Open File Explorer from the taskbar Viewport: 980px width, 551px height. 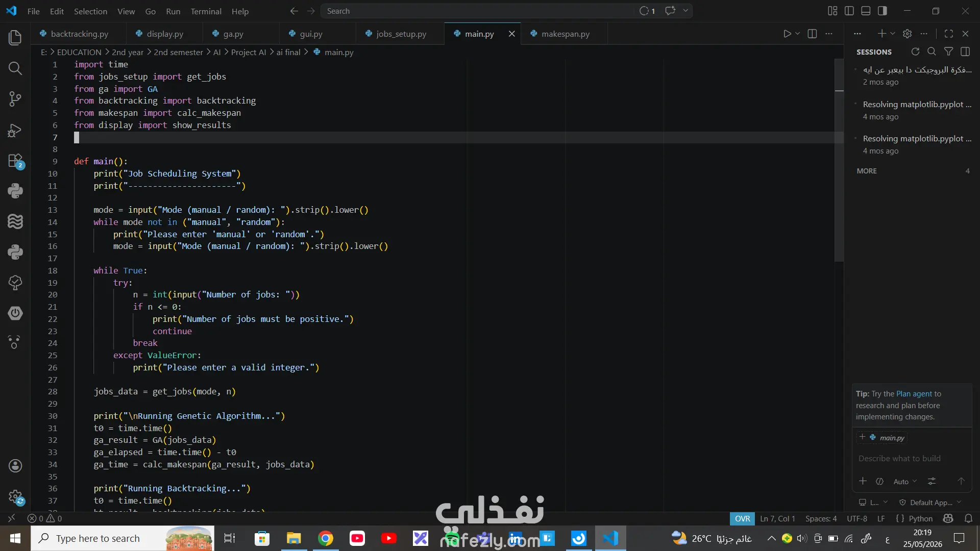coord(294,538)
